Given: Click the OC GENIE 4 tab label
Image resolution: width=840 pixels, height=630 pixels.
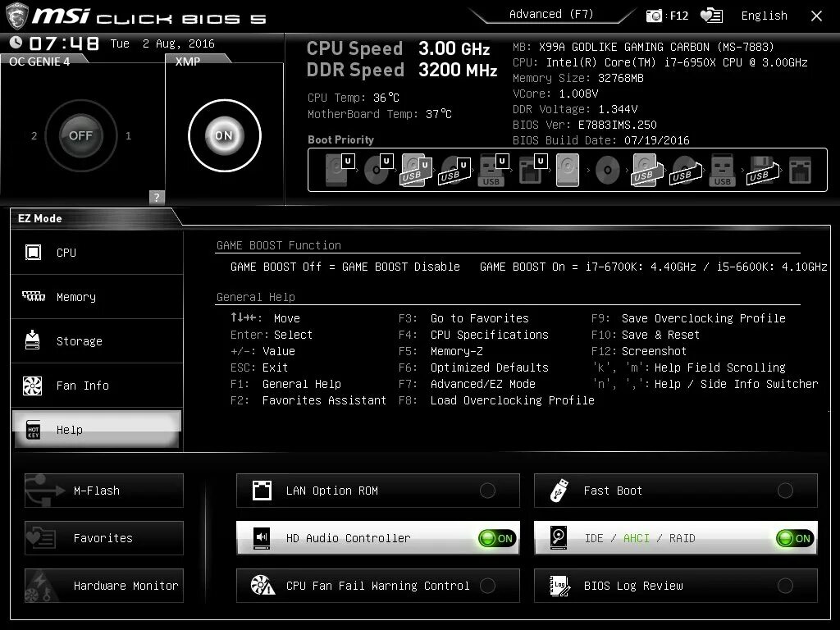Looking at the screenshot, I should (x=39, y=62).
